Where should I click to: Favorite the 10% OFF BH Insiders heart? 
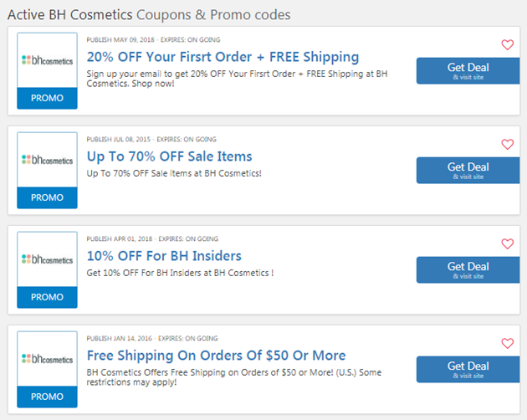[x=508, y=243]
